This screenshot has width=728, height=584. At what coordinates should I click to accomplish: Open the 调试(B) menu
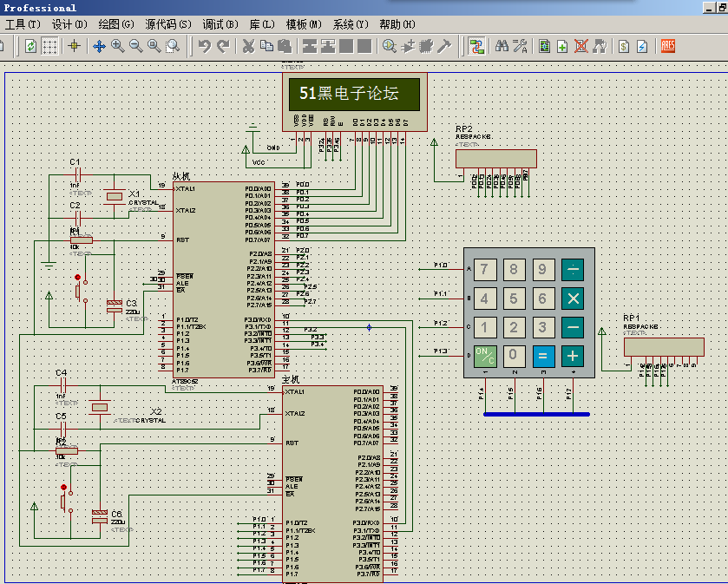pyautogui.click(x=218, y=23)
